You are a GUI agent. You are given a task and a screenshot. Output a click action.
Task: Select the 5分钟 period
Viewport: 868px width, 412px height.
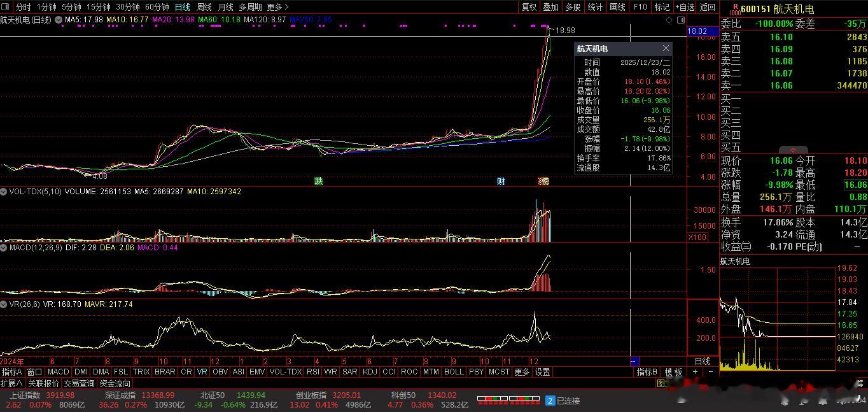(x=71, y=7)
